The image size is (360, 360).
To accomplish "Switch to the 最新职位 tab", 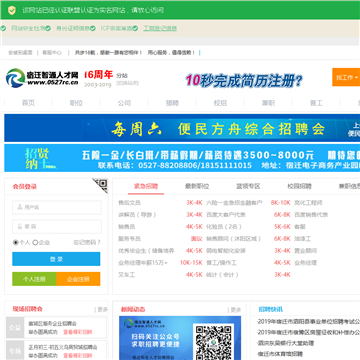I will pyautogui.click(x=197, y=186).
